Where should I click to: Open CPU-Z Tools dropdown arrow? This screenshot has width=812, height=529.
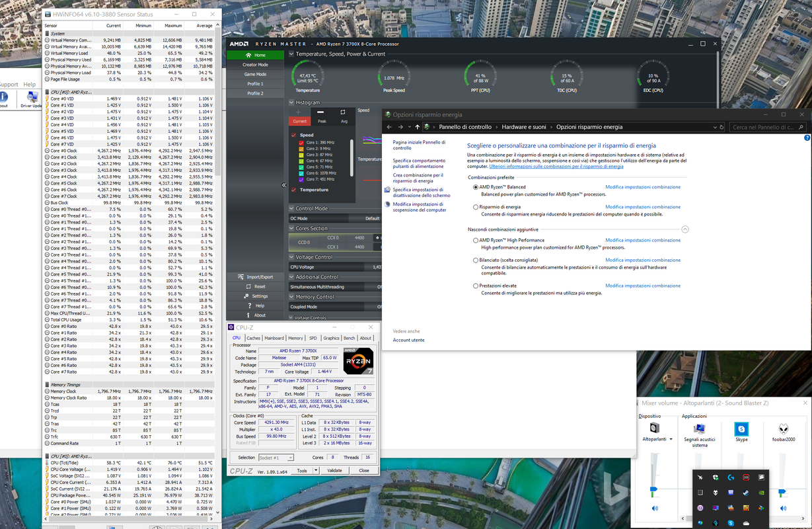[x=316, y=471]
